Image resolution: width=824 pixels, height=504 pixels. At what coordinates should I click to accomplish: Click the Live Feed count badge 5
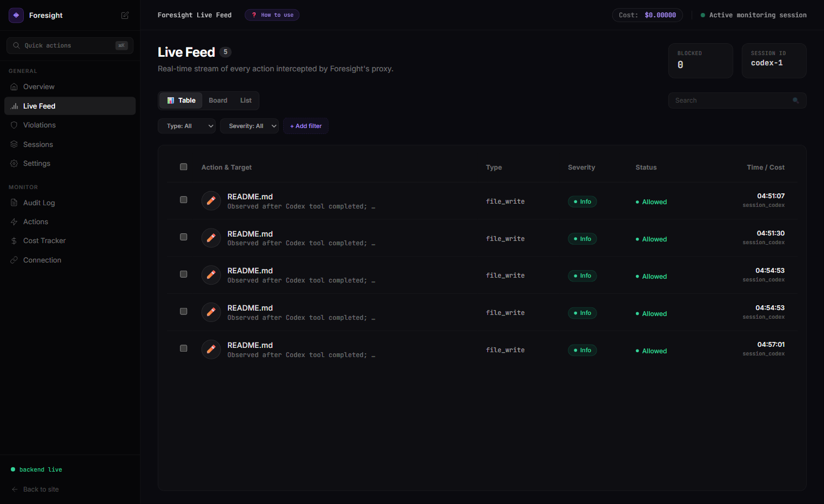point(225,52)
